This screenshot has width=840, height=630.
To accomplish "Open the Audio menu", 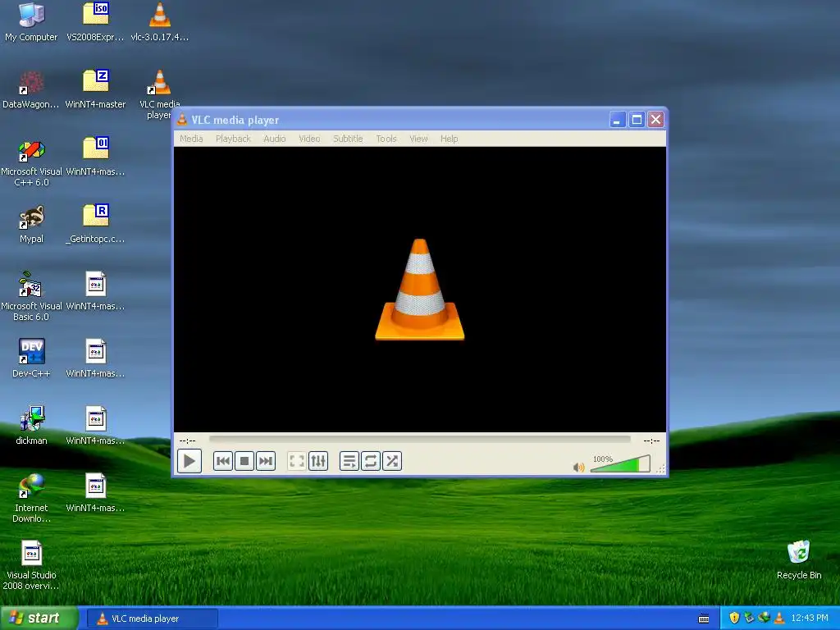I will pos(274,138).
